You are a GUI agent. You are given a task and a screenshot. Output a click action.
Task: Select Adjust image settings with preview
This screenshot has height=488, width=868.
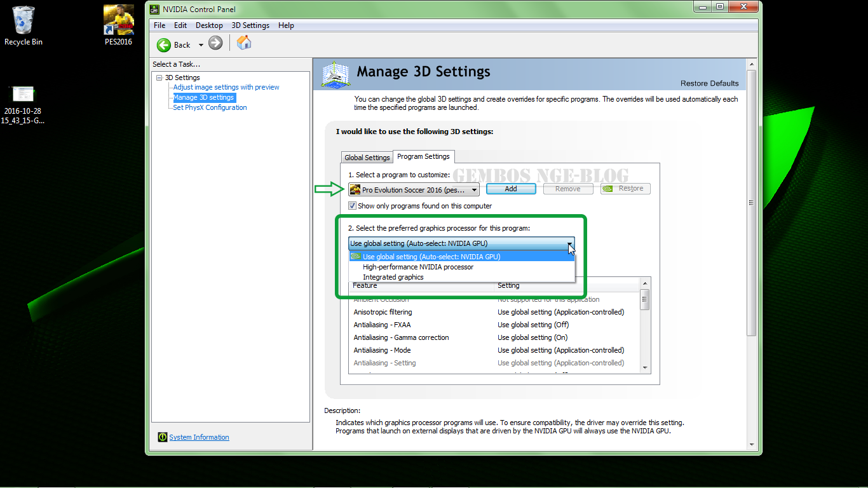[226, 87]
